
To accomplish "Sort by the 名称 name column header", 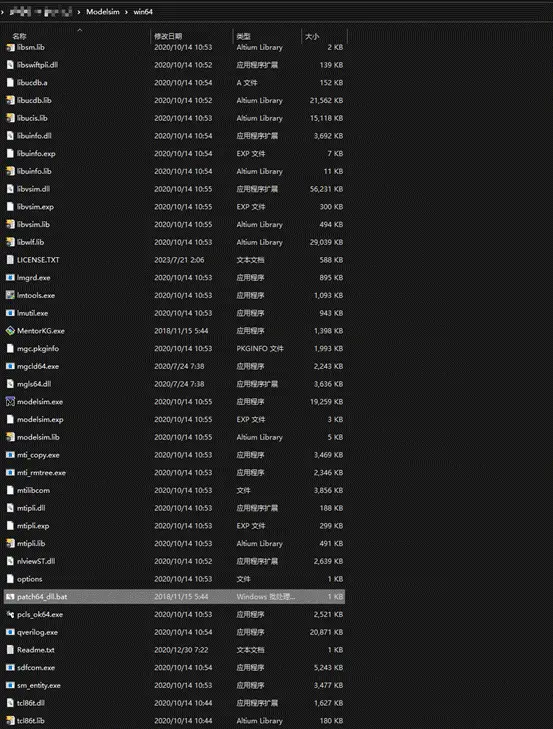I will (x=20, y=36).
